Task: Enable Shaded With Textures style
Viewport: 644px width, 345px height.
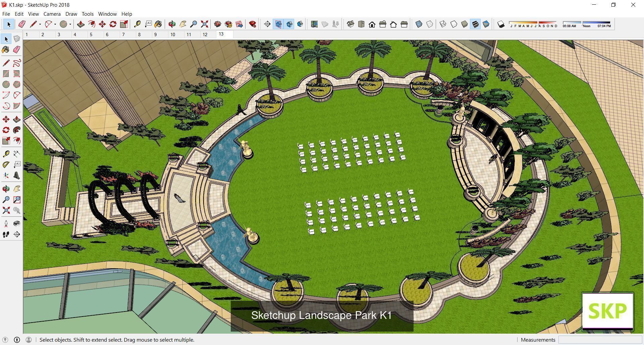Action: pos(475,24)
